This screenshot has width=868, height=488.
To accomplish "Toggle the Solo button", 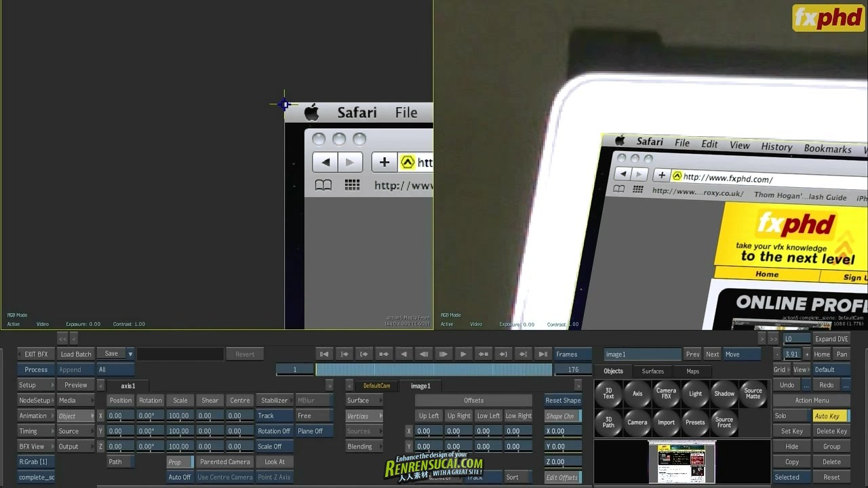I will (791, 416).
